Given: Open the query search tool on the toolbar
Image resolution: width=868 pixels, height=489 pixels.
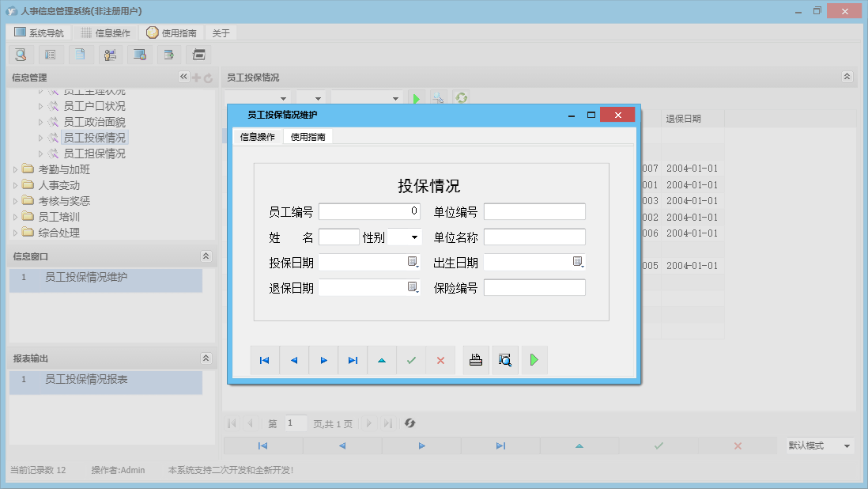Looking at the screenshot, I should tap(21, 54).
